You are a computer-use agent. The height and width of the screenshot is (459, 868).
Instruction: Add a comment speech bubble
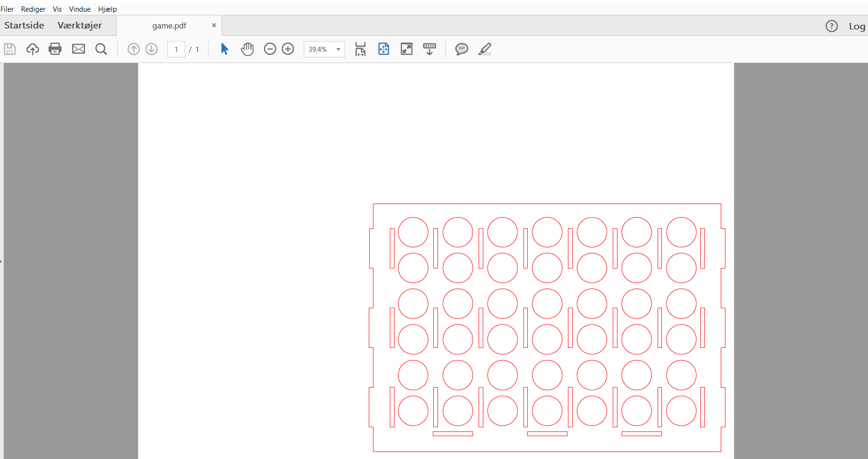462,49
